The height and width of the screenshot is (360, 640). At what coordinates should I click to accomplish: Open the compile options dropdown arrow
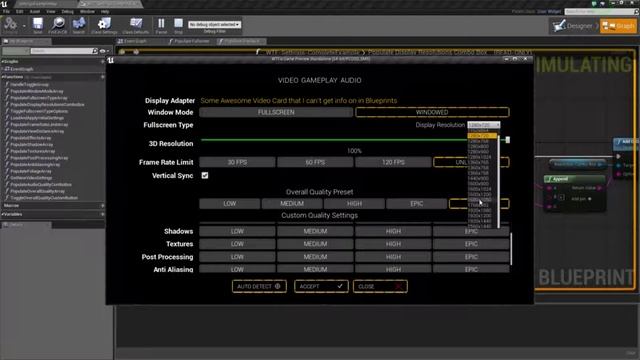pyautogui.click(x=24, y=26)
